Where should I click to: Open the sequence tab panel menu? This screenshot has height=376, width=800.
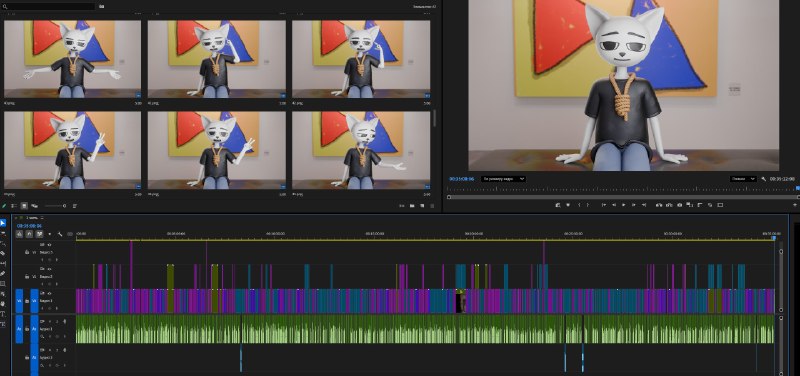click(42, 218)
